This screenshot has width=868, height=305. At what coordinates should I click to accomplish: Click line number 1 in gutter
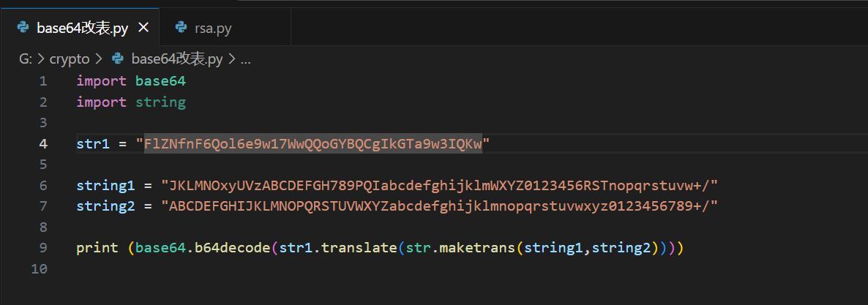pos(43,81)
